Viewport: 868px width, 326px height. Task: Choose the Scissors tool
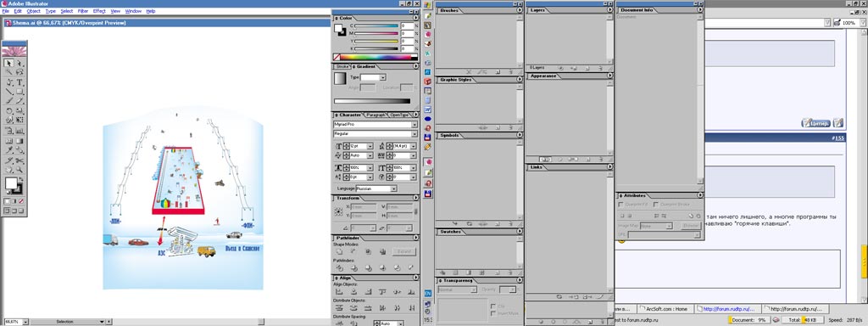pos(19,160)
